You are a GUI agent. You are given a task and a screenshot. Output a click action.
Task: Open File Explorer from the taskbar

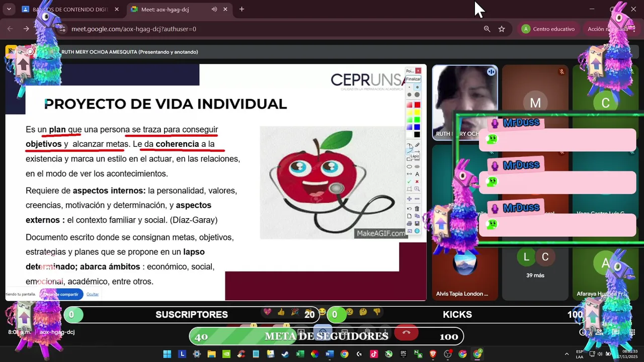click(211, 354)
